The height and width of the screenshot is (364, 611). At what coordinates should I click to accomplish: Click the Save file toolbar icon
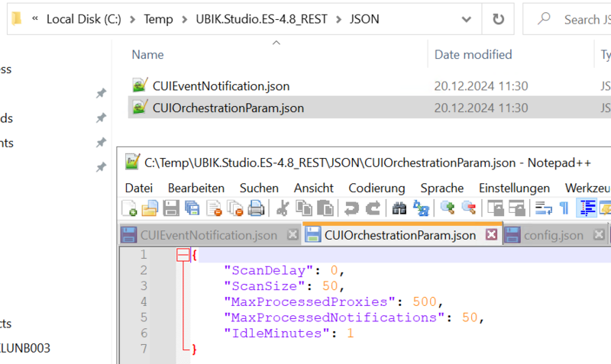tap(172, 208)
